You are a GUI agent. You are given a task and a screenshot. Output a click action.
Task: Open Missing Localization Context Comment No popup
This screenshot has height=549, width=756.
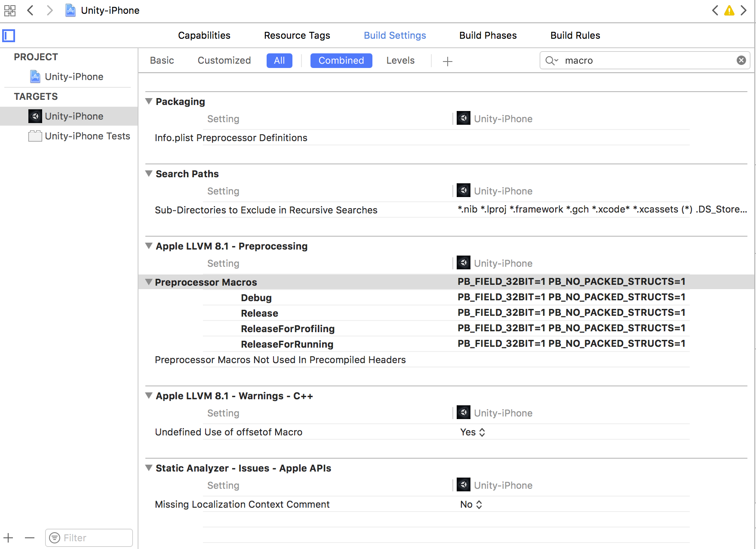coord(471,504)
